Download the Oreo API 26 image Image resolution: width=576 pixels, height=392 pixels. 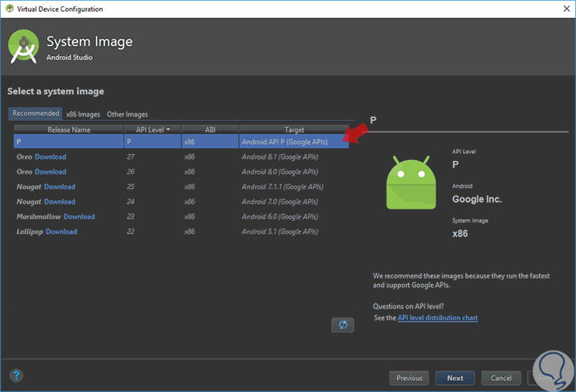tap(50, 172)
